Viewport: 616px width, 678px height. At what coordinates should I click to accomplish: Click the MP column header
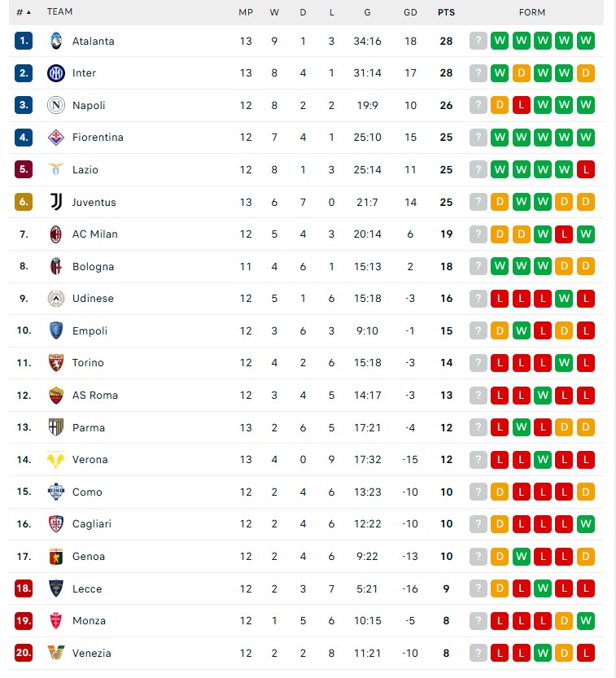pyautogui.click(x=246, y=12)
